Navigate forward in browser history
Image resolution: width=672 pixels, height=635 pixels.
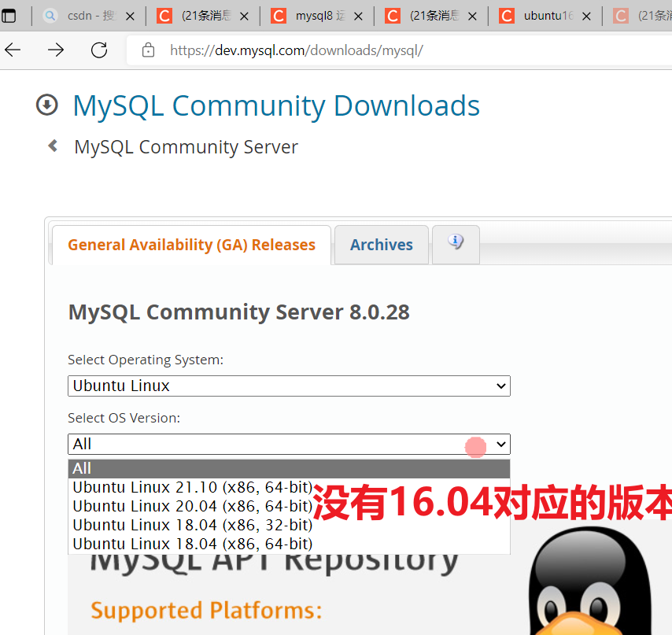[x=55, y=50]
